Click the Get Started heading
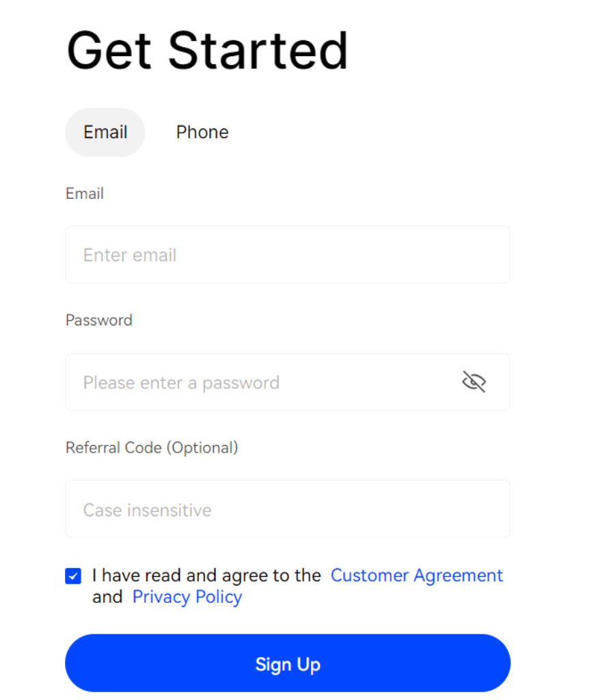598x700 pixels. coord(207,51)
